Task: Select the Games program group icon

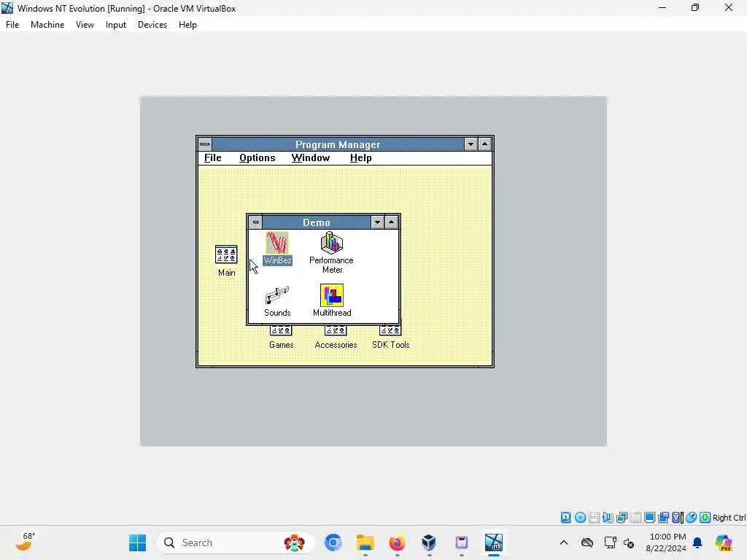Action: point(281,338)
